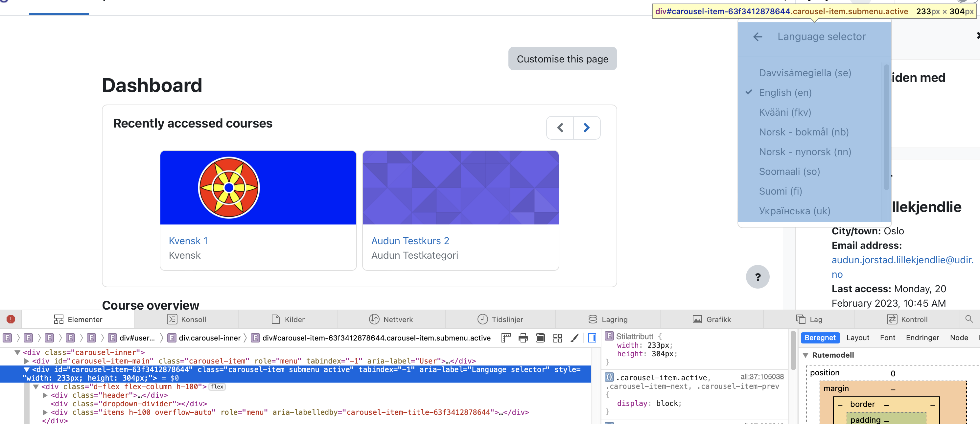980x424 pixels.
Task: Expand the items h-100 overflow-auto div
Action: pyautogui.click(x=45, y=412)
